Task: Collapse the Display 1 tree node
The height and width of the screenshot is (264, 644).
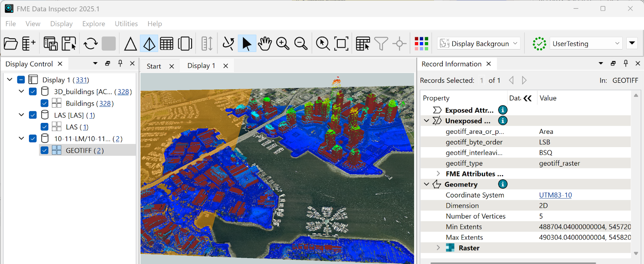Action: click(10, 80)
